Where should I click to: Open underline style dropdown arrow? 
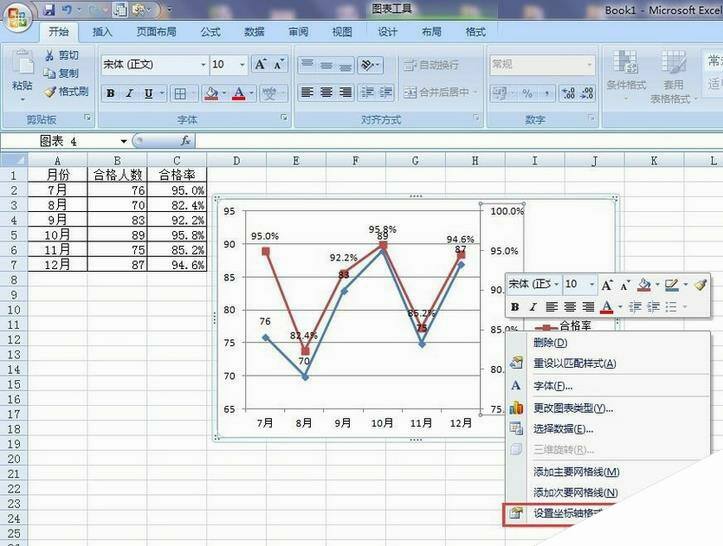tap(162, 94)
